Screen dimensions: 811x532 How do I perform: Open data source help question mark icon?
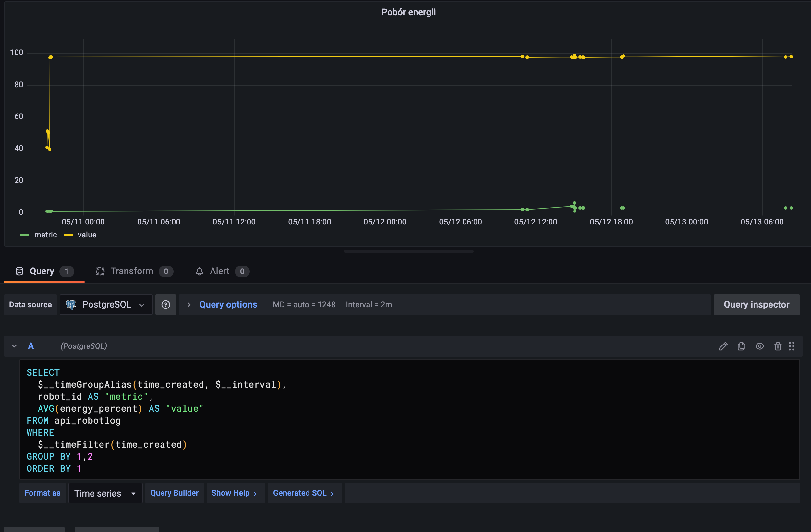(x=166, y=305)
